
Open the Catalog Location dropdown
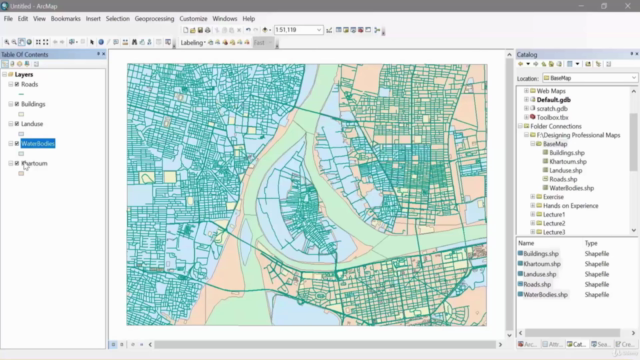633,78
